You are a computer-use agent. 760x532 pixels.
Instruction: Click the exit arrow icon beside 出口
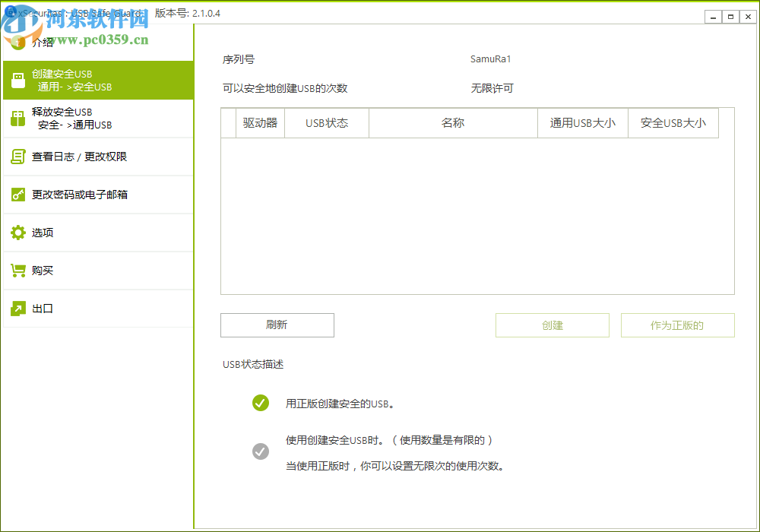[17, 309]
